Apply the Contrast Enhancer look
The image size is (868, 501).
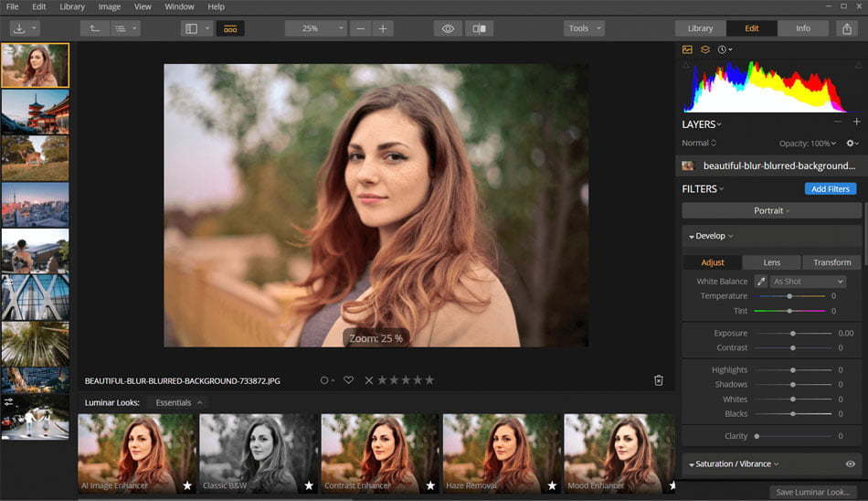pyautogui.click(x=380, y=453)
